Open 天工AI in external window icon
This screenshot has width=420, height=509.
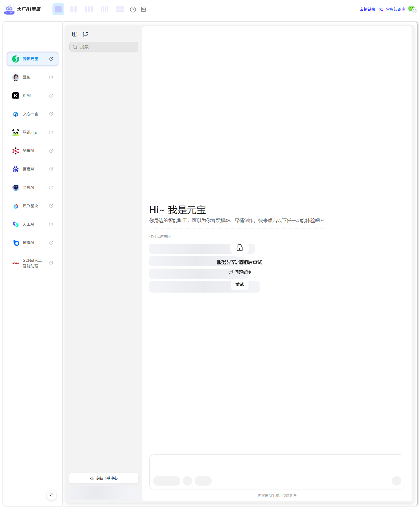tap(51, 224)
